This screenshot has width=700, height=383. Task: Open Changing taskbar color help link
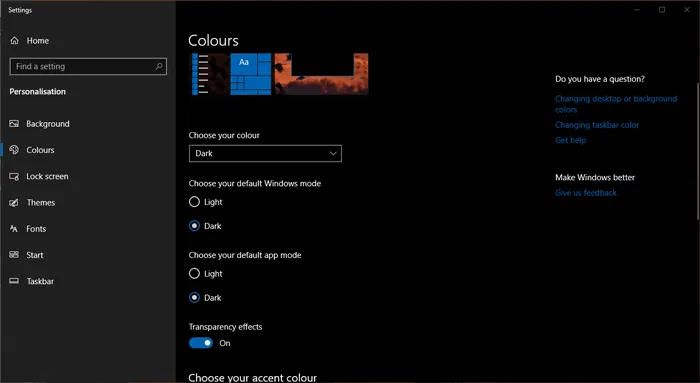coord(597,125)
